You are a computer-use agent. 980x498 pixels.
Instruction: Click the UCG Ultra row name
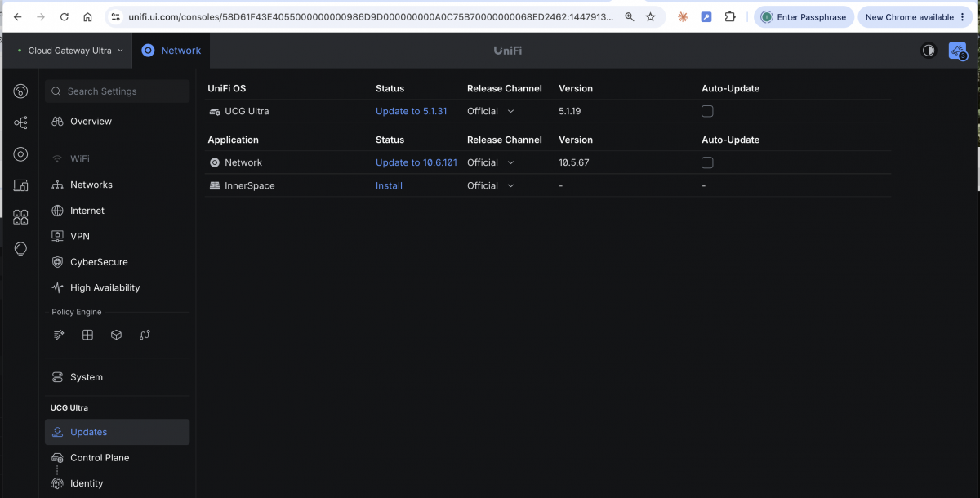247,111
